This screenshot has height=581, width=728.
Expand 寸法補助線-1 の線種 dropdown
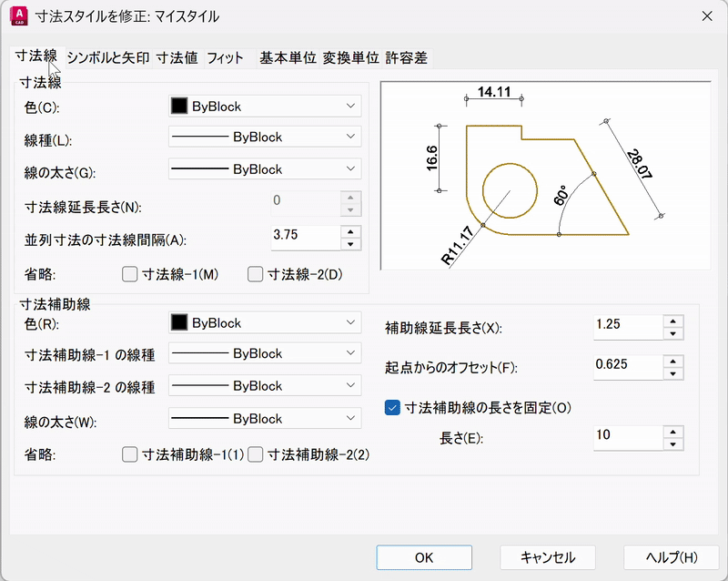tap(265, 353)
